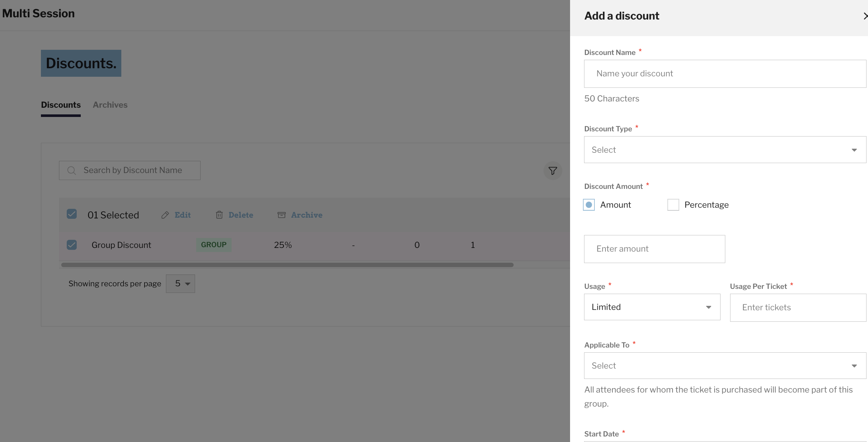Click the Edit button
The width and height of the screenshot is (868, 442).
pyautogui.click(x=176, y=215)
